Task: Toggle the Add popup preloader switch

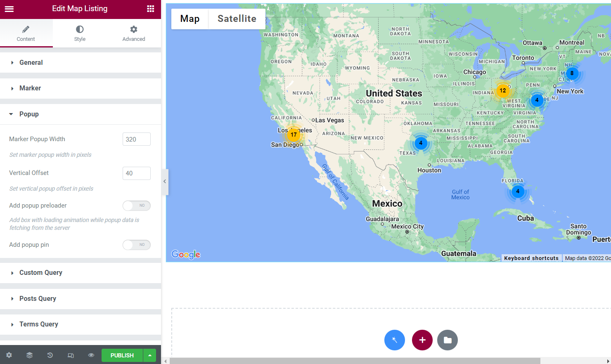Action: point(137,206)
